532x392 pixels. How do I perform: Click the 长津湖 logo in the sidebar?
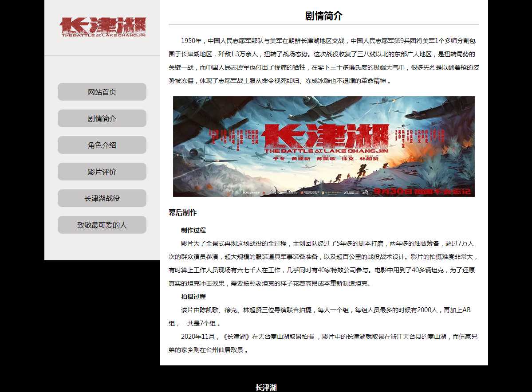[x=102, y=27]
